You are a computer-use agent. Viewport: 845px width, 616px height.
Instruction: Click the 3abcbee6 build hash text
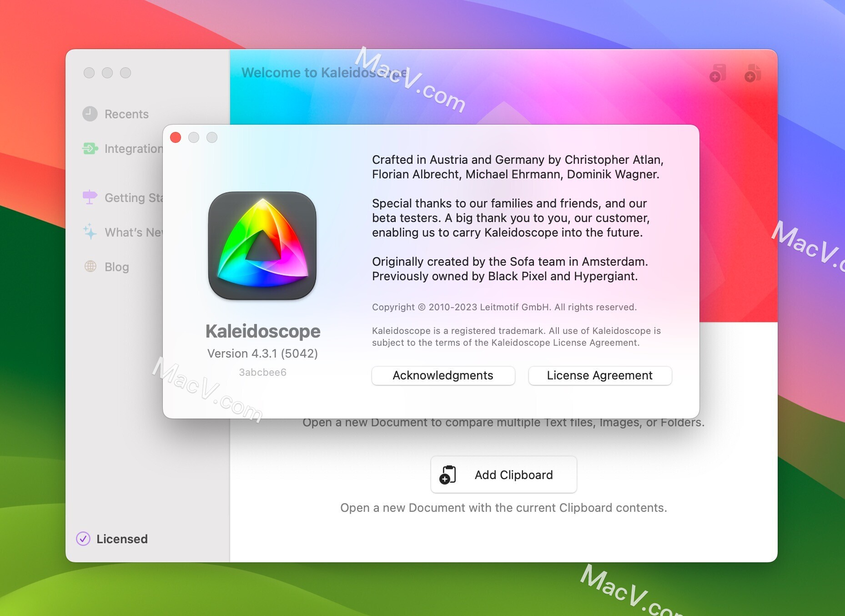(262, 372)
